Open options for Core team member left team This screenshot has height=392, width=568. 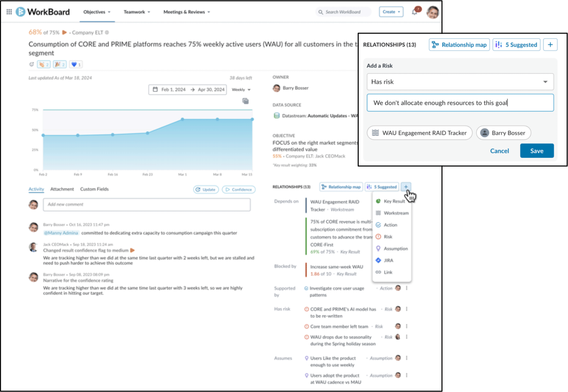[x=406, y=326]
